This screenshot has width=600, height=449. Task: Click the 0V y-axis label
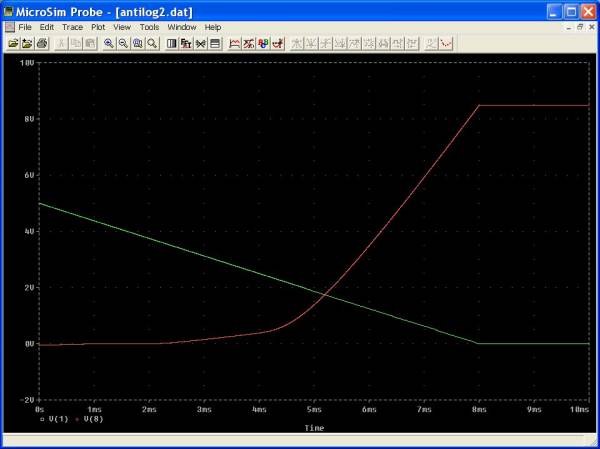29,344
